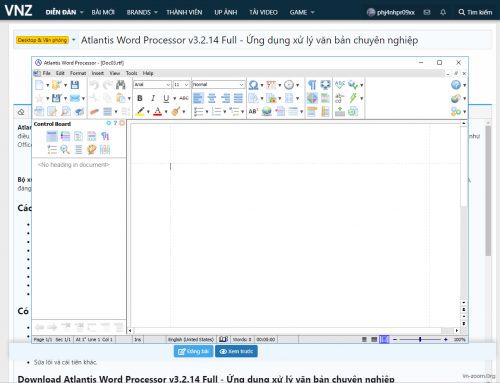Click the New document page icon

[x=39, y=85]
